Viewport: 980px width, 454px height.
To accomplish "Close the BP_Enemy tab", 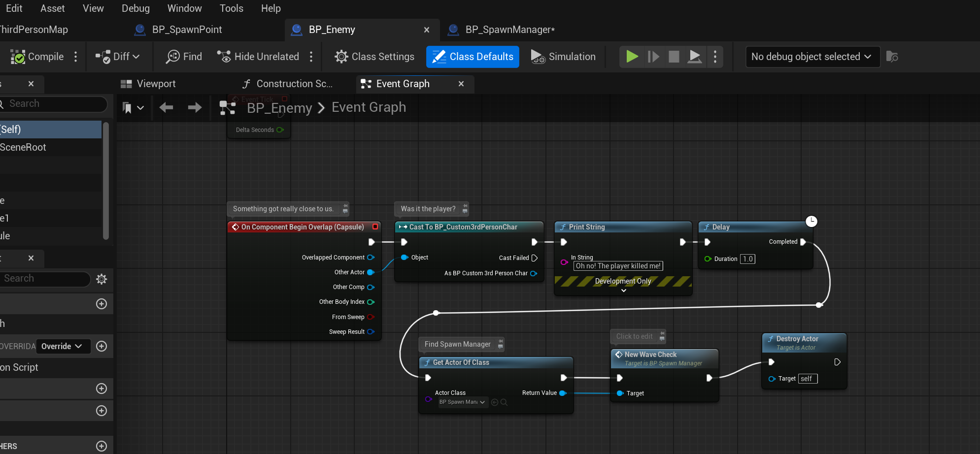I will coord(427,30).
